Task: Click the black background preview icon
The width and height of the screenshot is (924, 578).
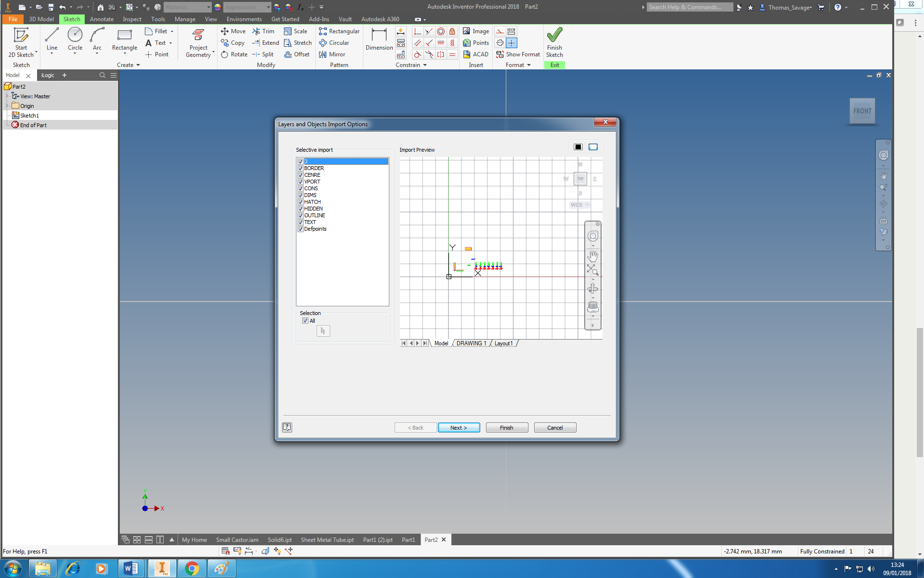Action: point(578,147)
